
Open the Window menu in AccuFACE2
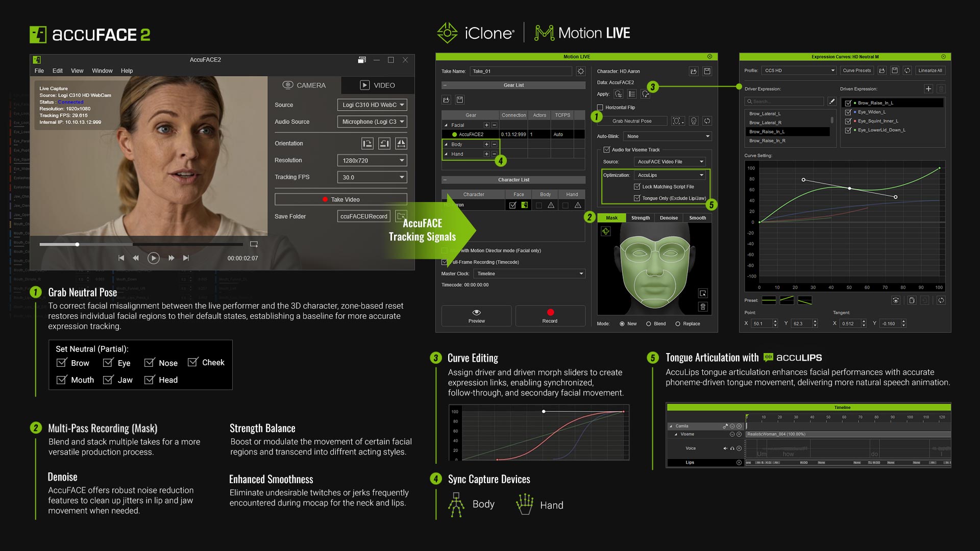[x=102, y=71]
